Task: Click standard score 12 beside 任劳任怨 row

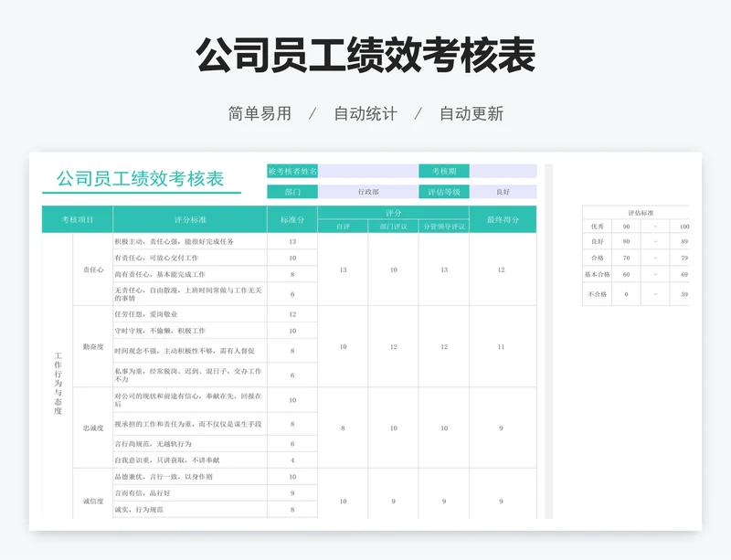Action: coord(292,314)
